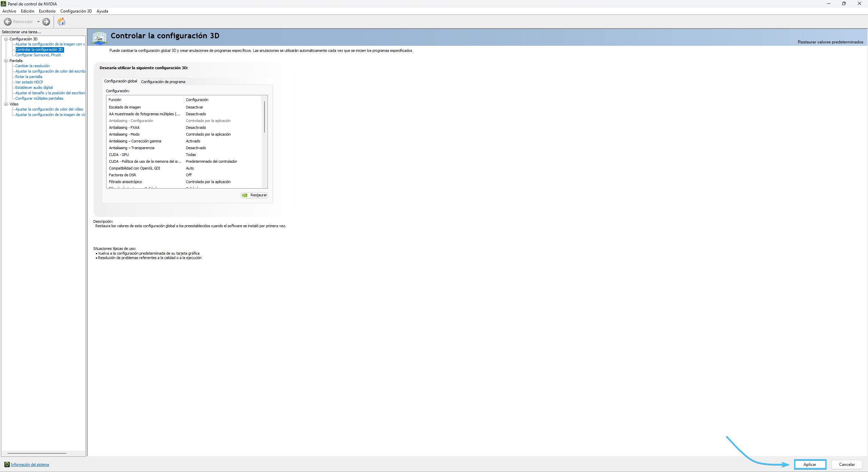Open Ajustar el tamaño y la posición del escritorio

tap(50, 93)
